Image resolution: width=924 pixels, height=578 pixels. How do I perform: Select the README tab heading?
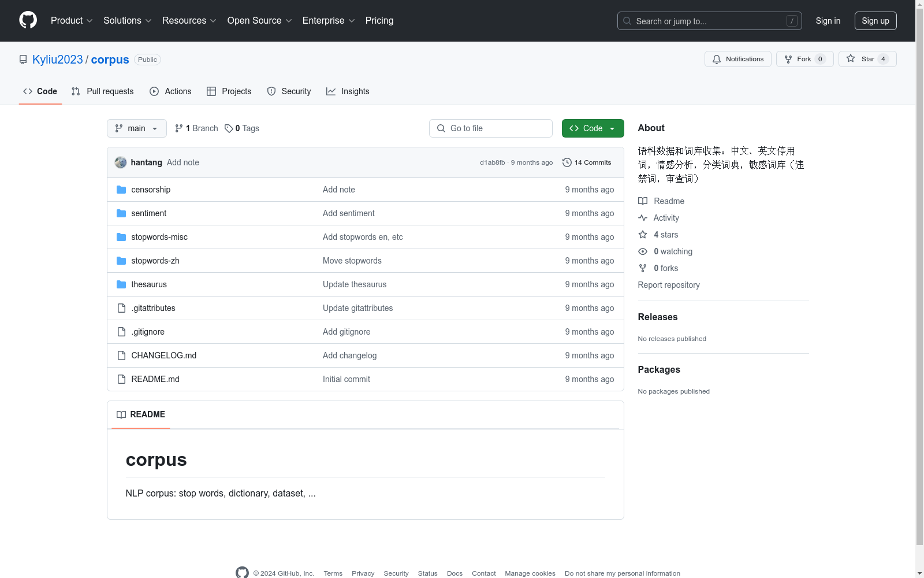[x=141, y=414]
